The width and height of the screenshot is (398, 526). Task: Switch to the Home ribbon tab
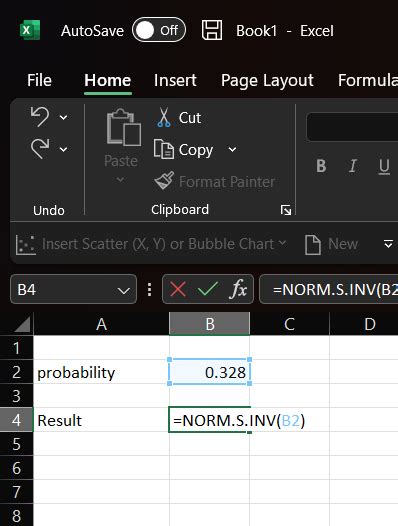[107, 80]
